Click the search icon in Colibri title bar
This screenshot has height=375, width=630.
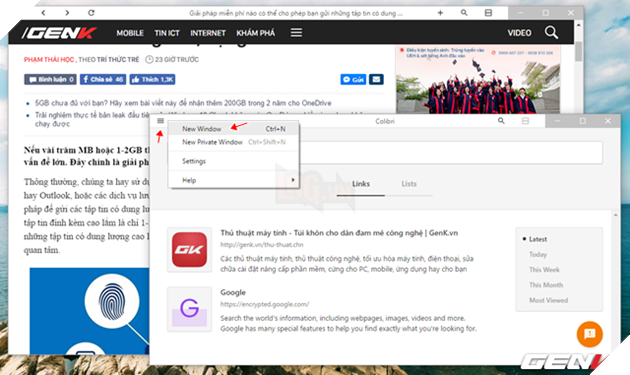[x=501, y=121]
